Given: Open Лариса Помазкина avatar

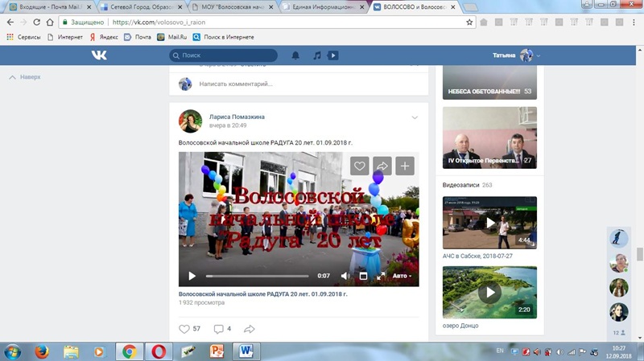Looking at the screenshot, I should pyautogui.click(x=190, y=121).
